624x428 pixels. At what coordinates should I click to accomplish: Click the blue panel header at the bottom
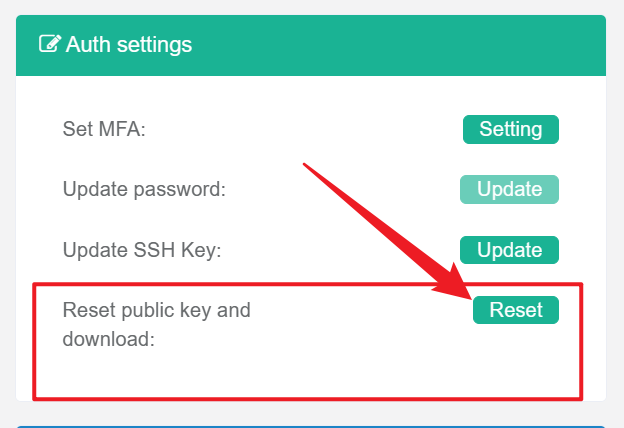310,424
